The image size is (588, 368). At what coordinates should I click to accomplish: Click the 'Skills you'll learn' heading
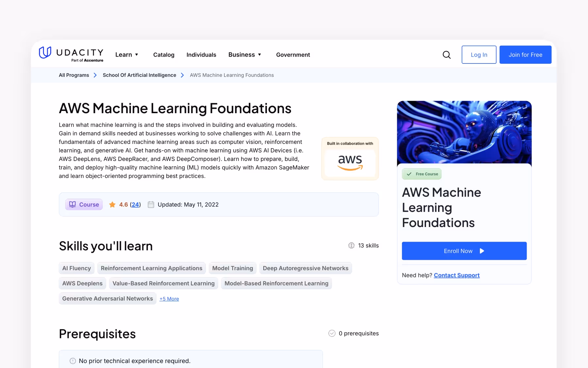click(106, 246)
